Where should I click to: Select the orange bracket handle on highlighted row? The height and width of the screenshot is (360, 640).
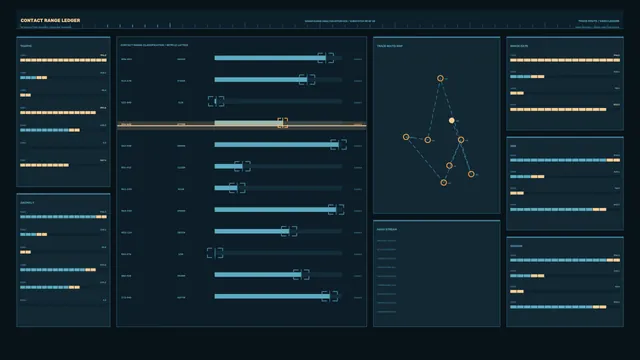tap(282, 122)
